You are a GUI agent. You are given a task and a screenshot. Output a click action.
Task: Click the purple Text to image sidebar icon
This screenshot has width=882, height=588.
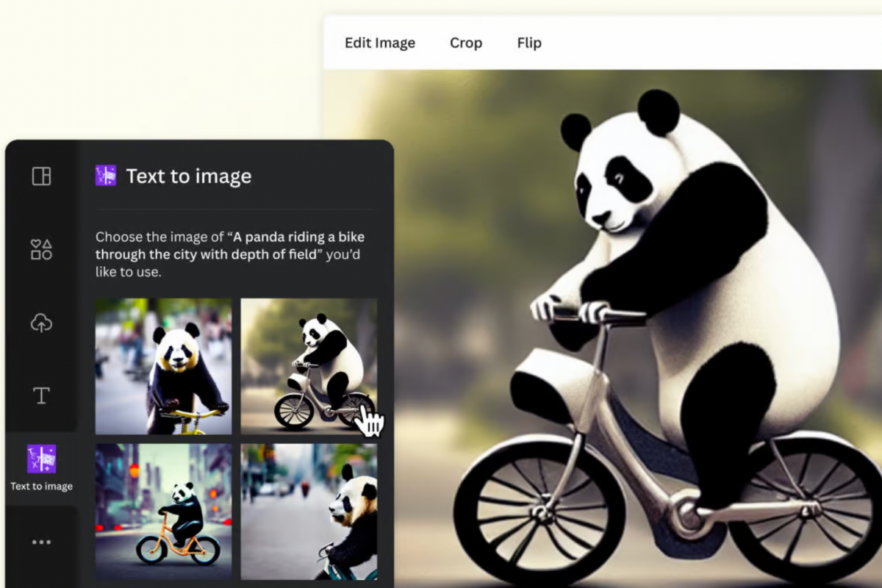click(x=41, y=459)
